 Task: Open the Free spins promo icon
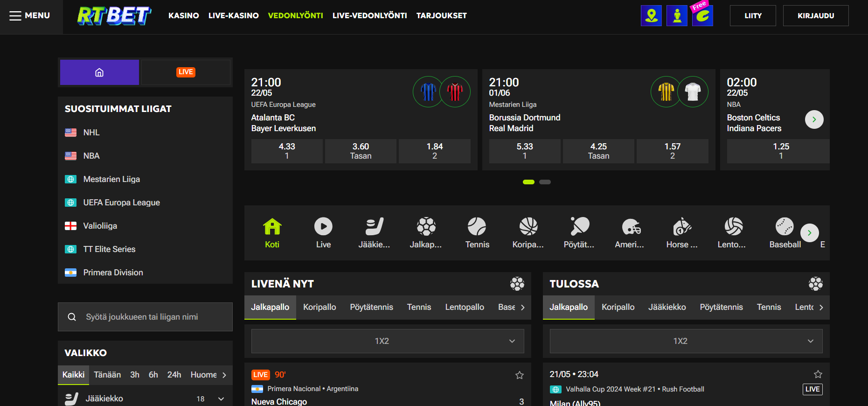[702, 15]
